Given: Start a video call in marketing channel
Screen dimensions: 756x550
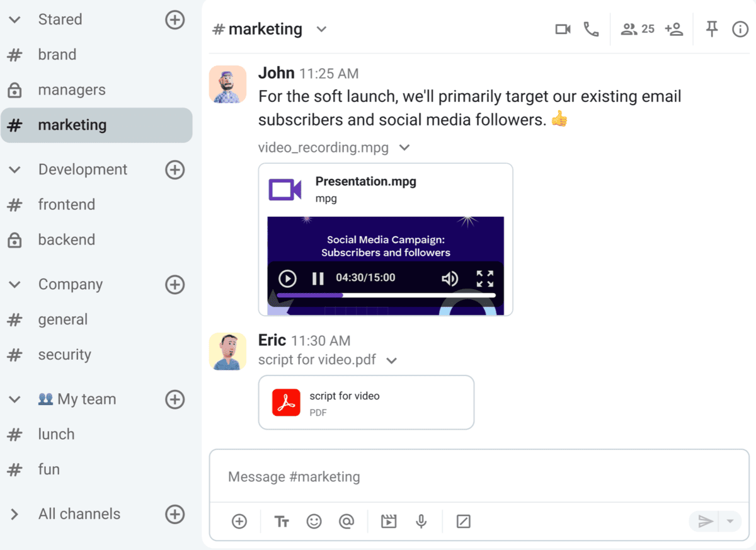Looking at the screenshot, I should click(x=562, y=28).
